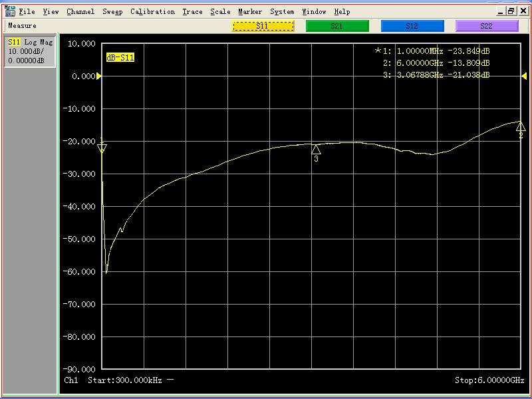Open the Scale menu
Viewport: 532px width, 399px height.
220,11
